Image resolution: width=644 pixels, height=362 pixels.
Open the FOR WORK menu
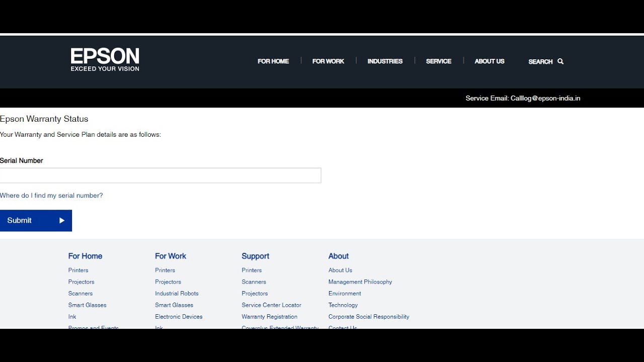(x=328, y=61)
